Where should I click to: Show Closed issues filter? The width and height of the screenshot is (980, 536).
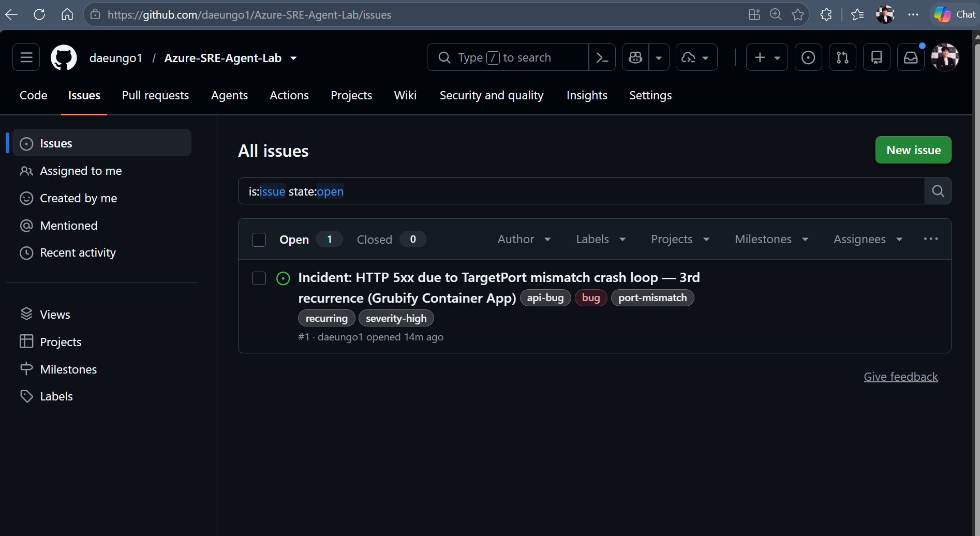pos(391,240)
